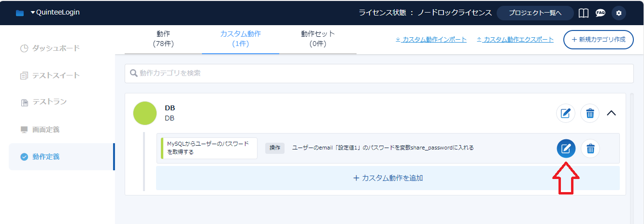Click the ダッシュボード pie chart icon
This screenshot has height=224, width=644.
pyautogui.click(x=25, y=48)
